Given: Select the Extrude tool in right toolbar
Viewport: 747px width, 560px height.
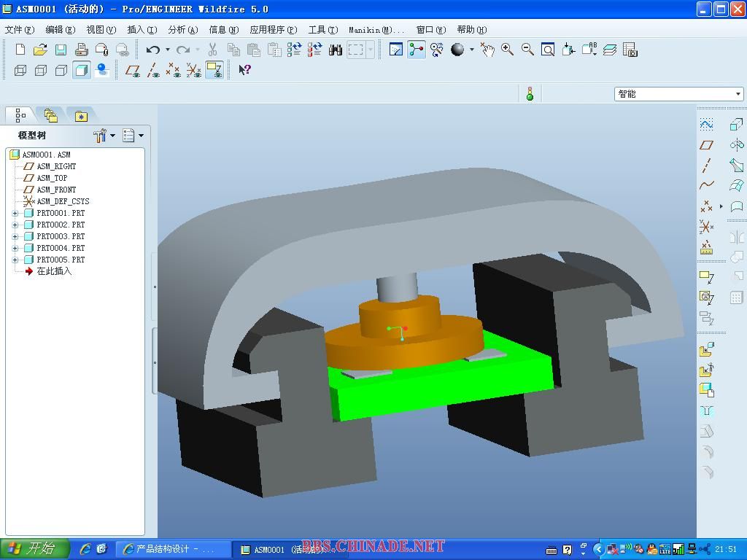Looking at the screenshot, I should pyautogui.click(x=737, y=124).
